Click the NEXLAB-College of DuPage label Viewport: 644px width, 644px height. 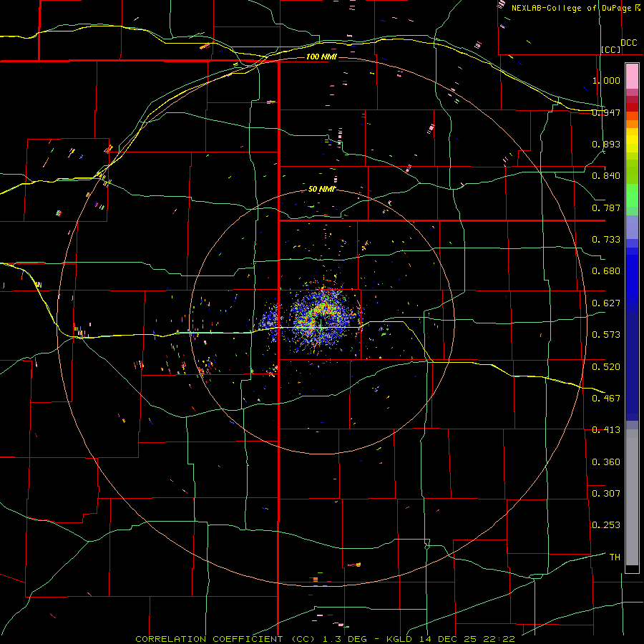(571, 8)
